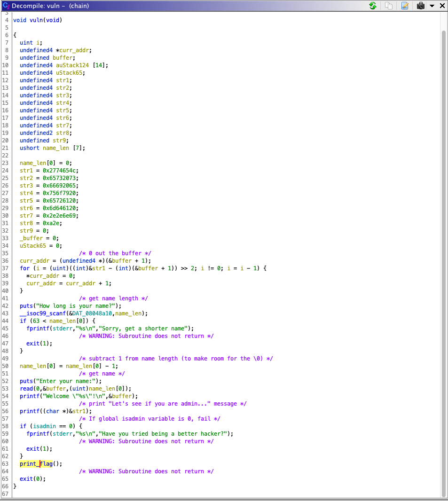This screenshot has width=448, height=501.
Task: Click the "Let's see if you are admin" comment
Action: [x=163, y=404]
